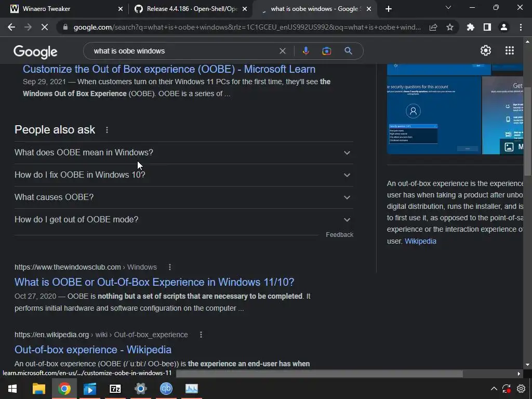Image resolution: width=532 pixels, height=399 pixels.
Task: Open Google quick settings gear
Action: point(486,50)
